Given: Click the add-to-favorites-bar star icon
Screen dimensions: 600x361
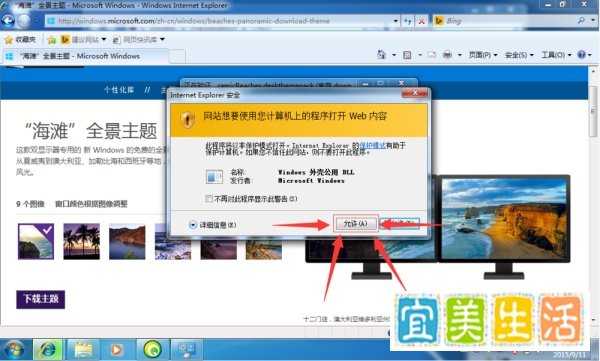Looking at the screenshot, I should pyautogui.click(x=52, y=40).
